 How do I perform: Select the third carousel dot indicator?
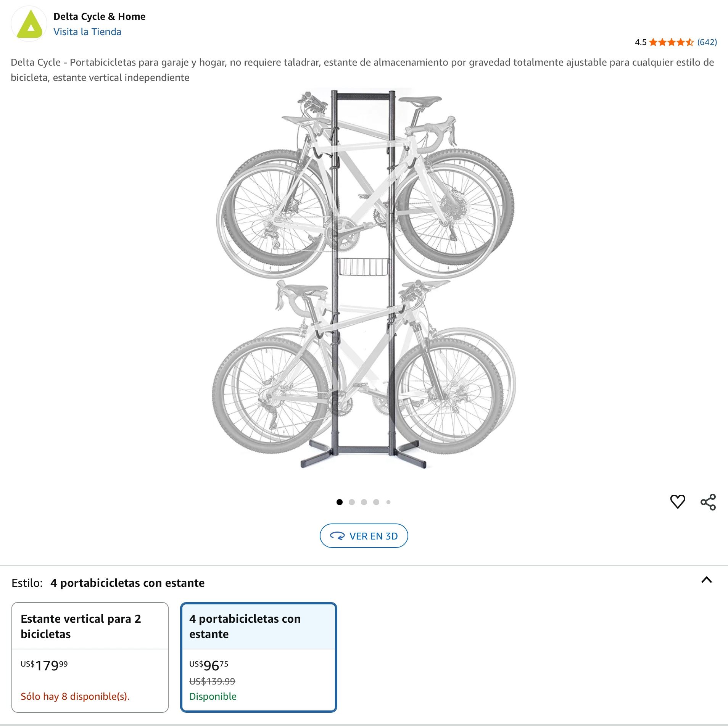tap(363, 502)
